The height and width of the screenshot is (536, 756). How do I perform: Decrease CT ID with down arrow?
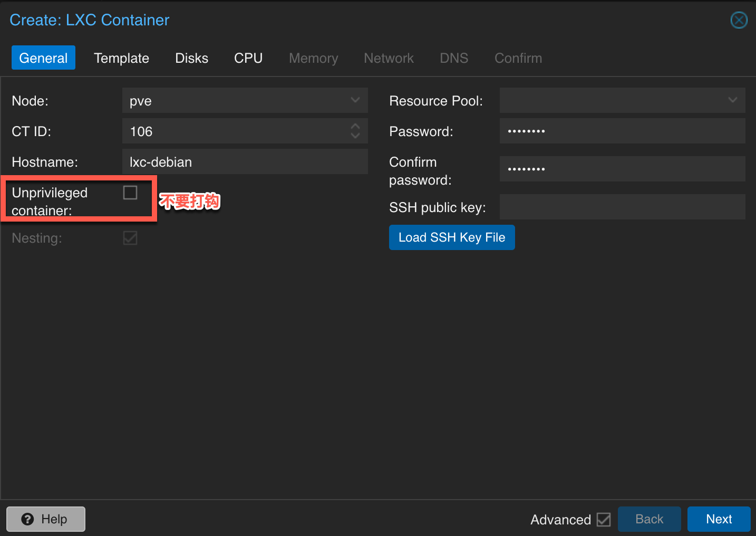[355, 136]
